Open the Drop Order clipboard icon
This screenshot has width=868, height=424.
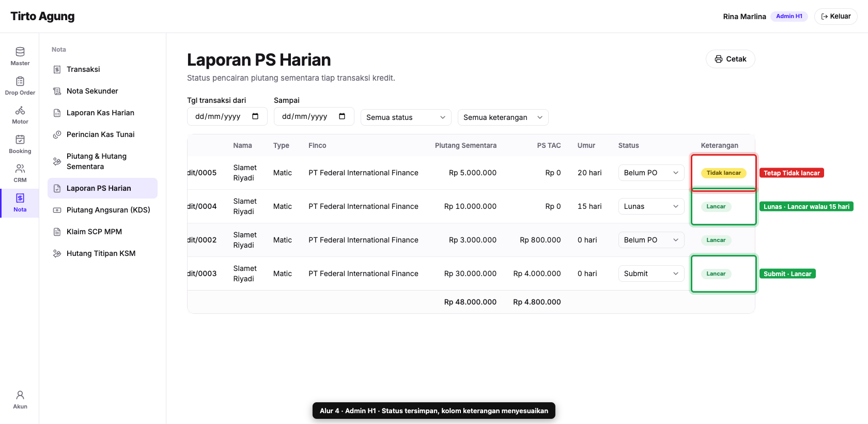click(x=20, y=81)
